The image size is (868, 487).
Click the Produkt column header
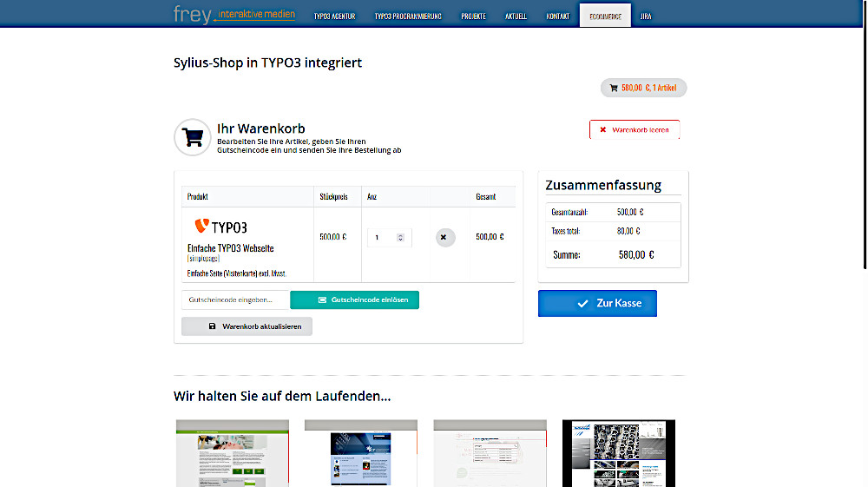[198, 196]
